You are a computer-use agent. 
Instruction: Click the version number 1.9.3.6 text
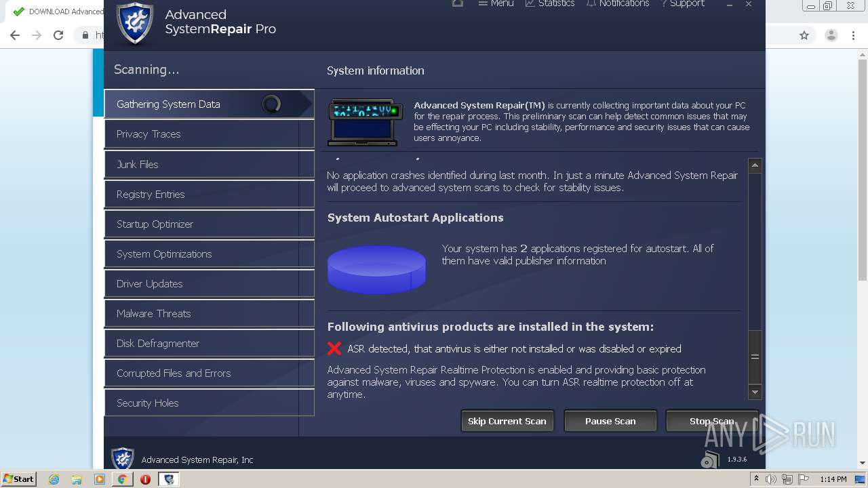pos(737,460)
